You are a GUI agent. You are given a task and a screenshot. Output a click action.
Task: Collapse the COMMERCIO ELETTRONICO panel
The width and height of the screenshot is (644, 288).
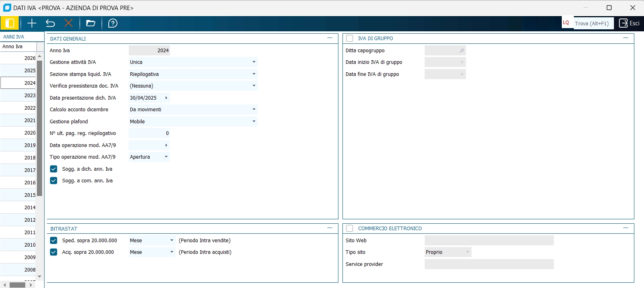tap(626, 228)
